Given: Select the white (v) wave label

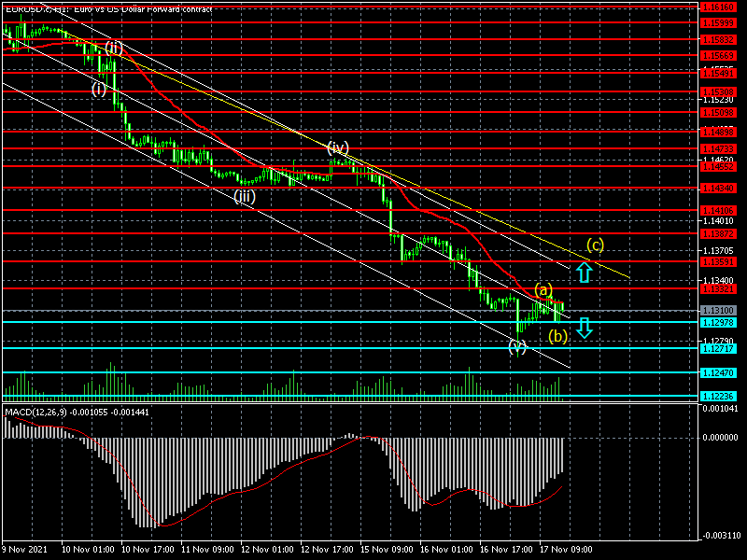Looking at the screenshot, I should coord(517,347).
